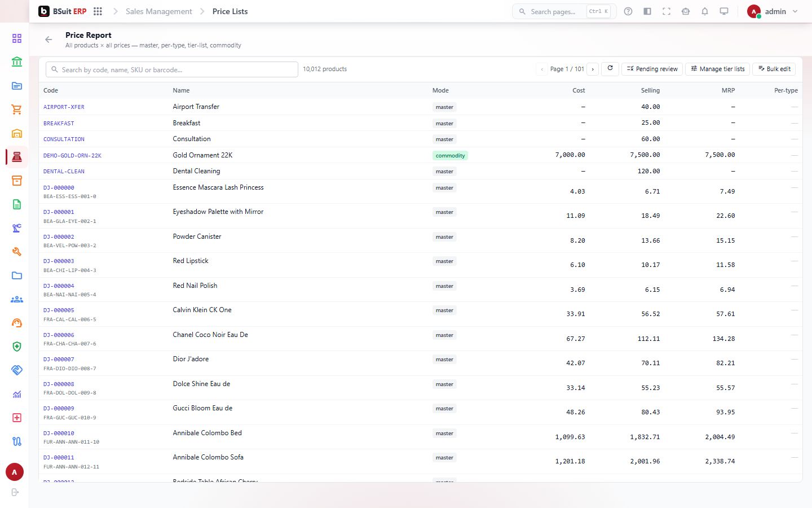
Task: Open the dashboard grid icon in sidebar
Action: pyautogui.click(x=17, y=38)
